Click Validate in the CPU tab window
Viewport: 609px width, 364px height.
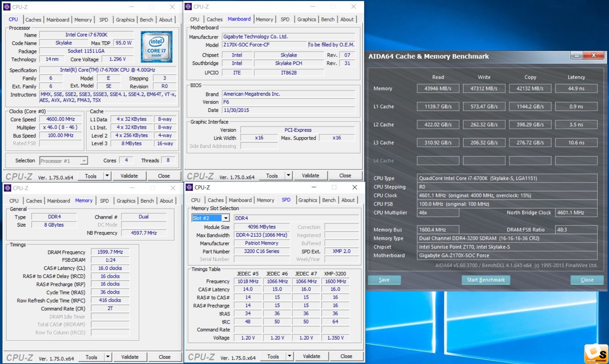coord(129,176)
